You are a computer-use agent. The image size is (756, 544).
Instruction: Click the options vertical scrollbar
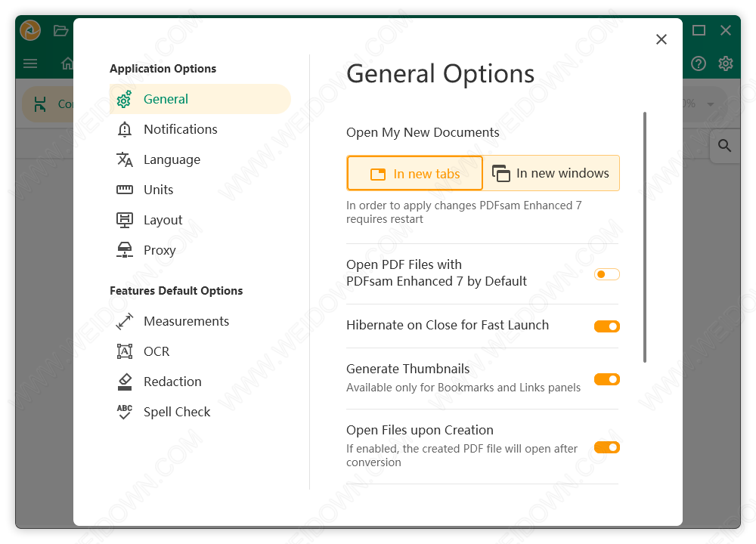point(645,237)
